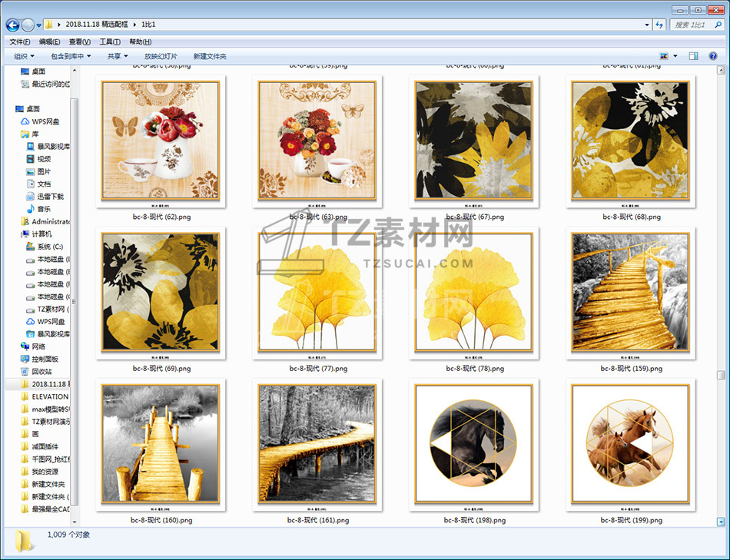Image resolution: width=730 pixels, height=560 pixels.
Task: Open the 共享 (Share) dropdown
Action: coord(118,56)
